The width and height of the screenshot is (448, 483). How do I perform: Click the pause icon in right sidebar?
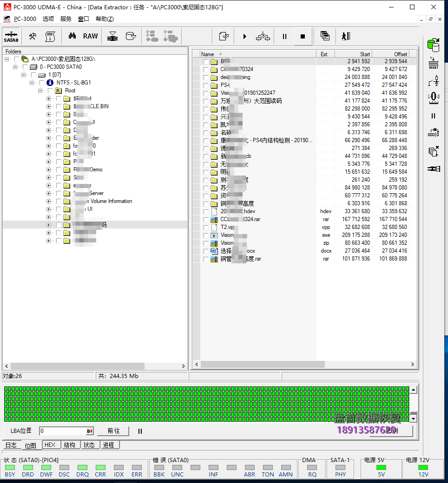click(x=434, y=116)
